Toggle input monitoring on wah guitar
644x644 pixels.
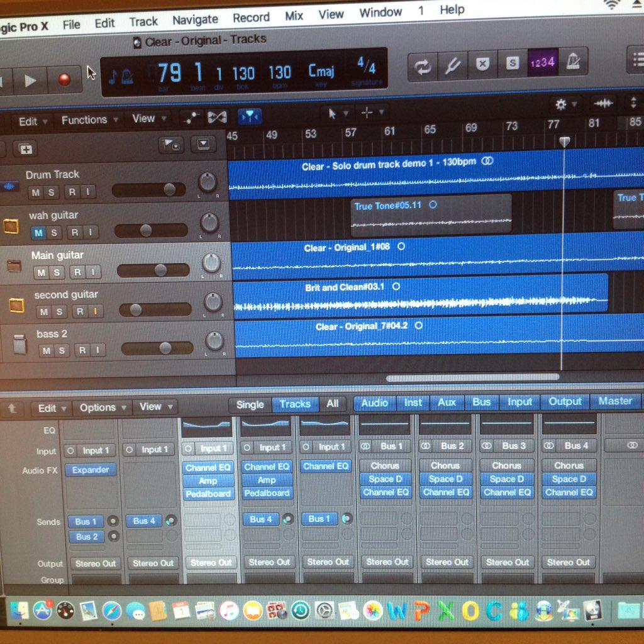(90, 232)
